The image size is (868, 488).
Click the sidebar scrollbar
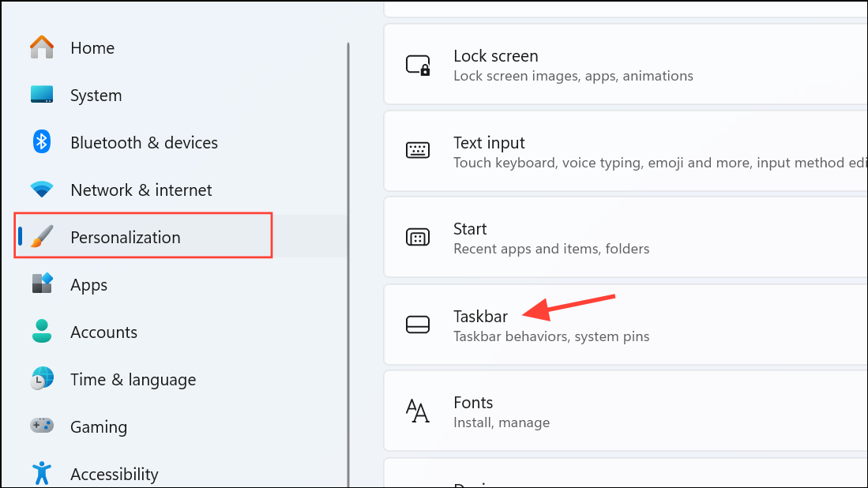point(348,237)
